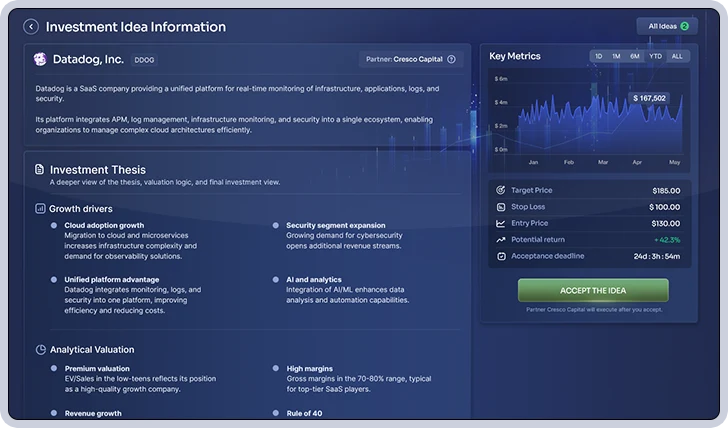The image size is (728, 428).
Task: Click the back arrow circle icon
Action: coord(31,27)
